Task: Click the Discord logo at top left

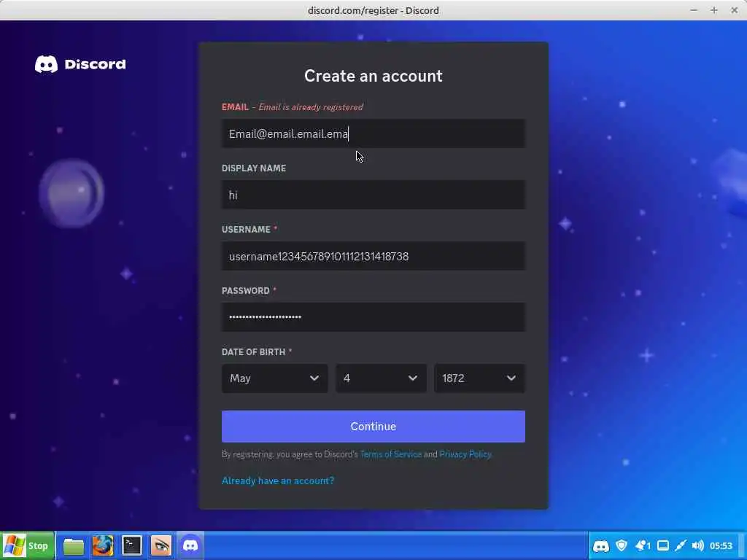Action: (80, 64)
